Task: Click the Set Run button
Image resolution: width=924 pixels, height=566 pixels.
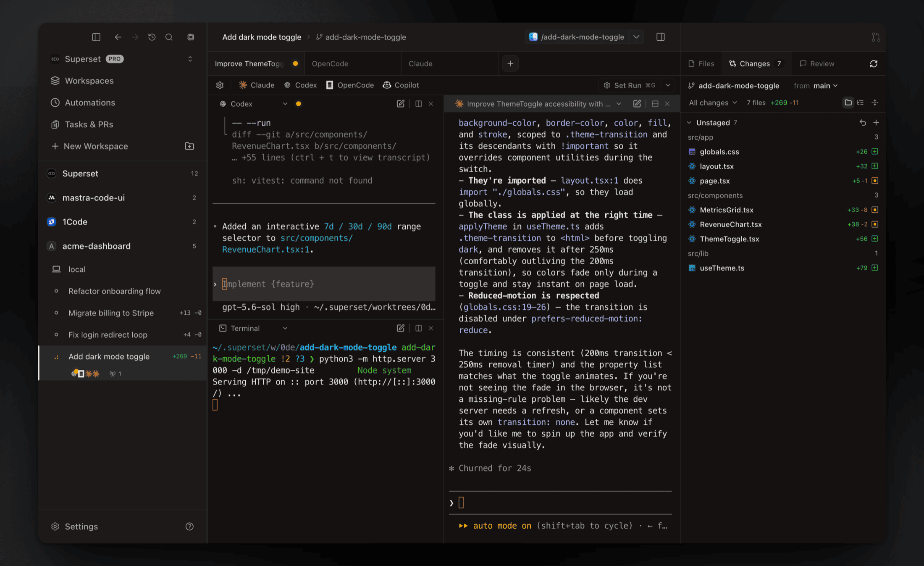Action: (629, 85)
